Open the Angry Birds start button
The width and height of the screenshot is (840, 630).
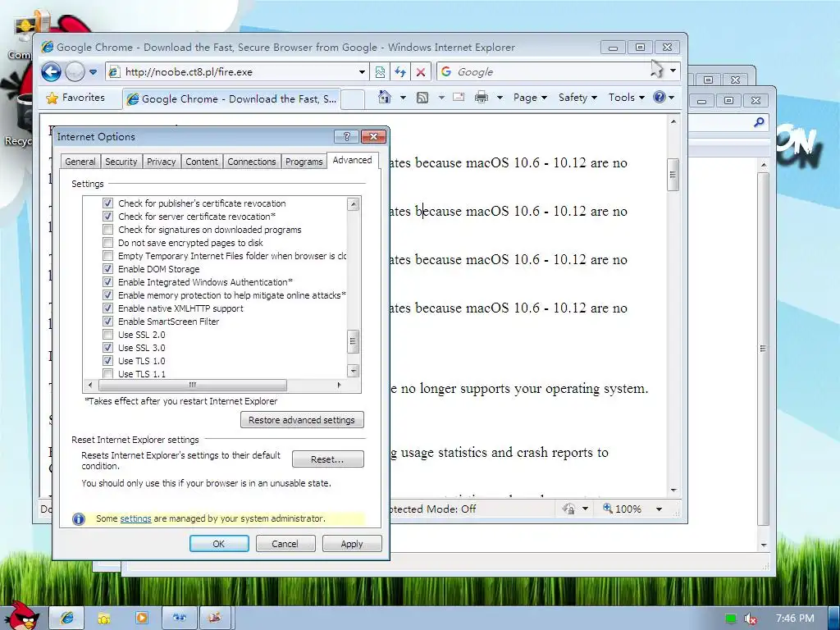coord(24,615)
